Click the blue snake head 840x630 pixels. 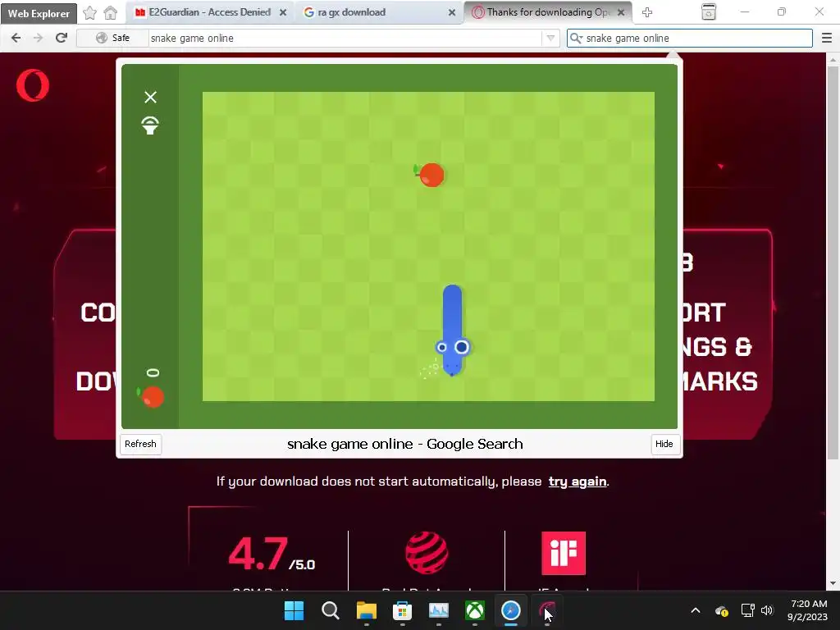click(452, 355)
